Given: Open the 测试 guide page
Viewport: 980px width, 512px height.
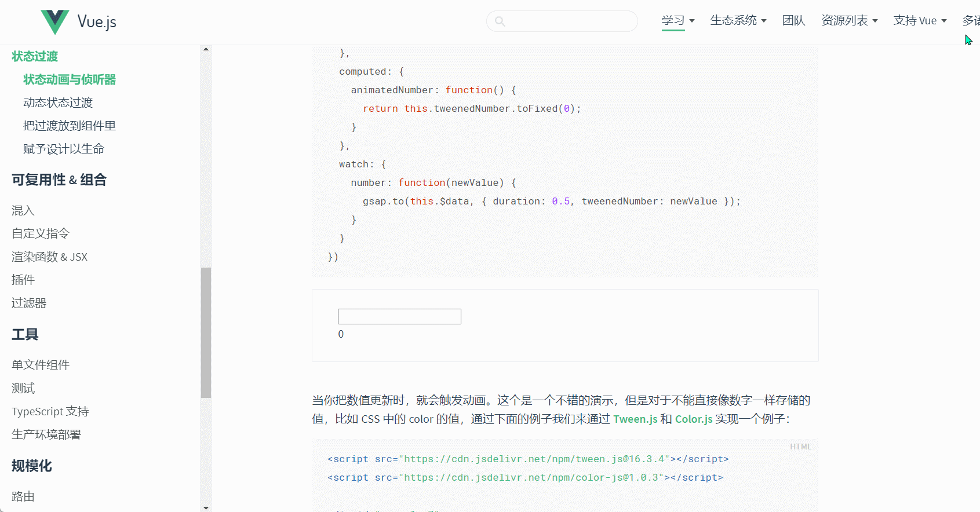Looking at the screenshot, I should (x=23, y=388).
